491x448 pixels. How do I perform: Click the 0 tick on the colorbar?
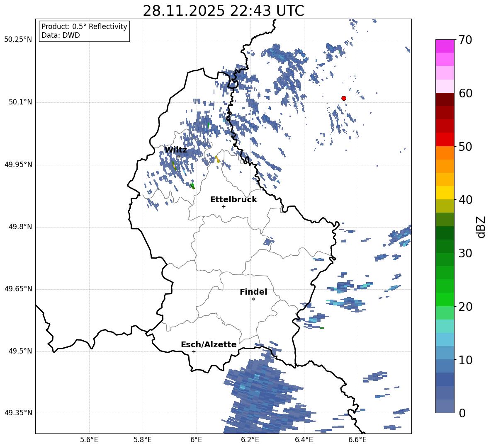[x=462, y=413]
